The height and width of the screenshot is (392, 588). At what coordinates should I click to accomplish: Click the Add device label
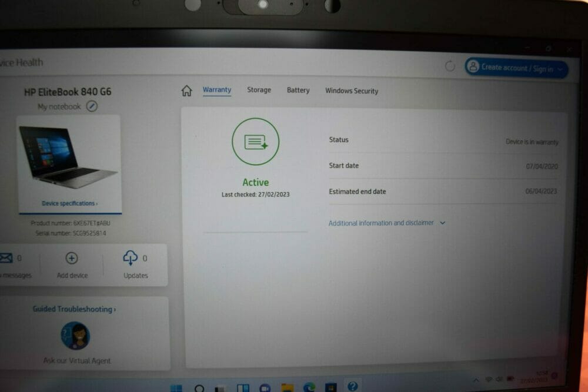coord(72,276)
